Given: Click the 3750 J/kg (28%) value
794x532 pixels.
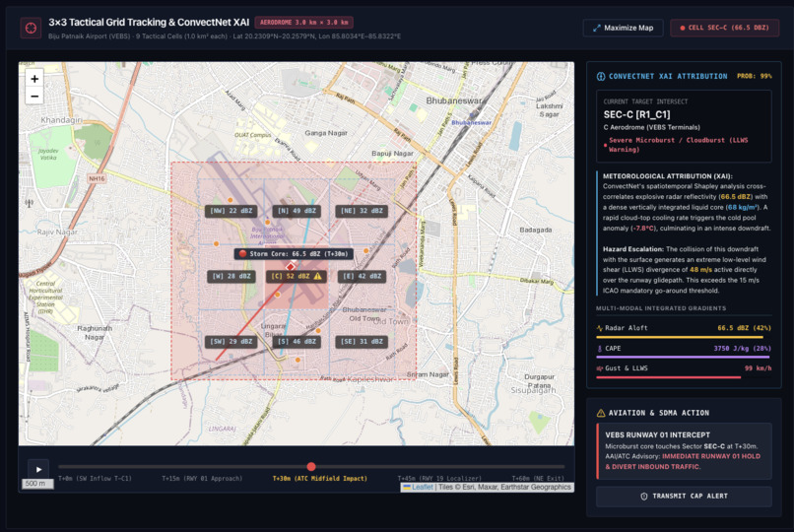Looking at the screenshot, I should click(x=743, y=348).
